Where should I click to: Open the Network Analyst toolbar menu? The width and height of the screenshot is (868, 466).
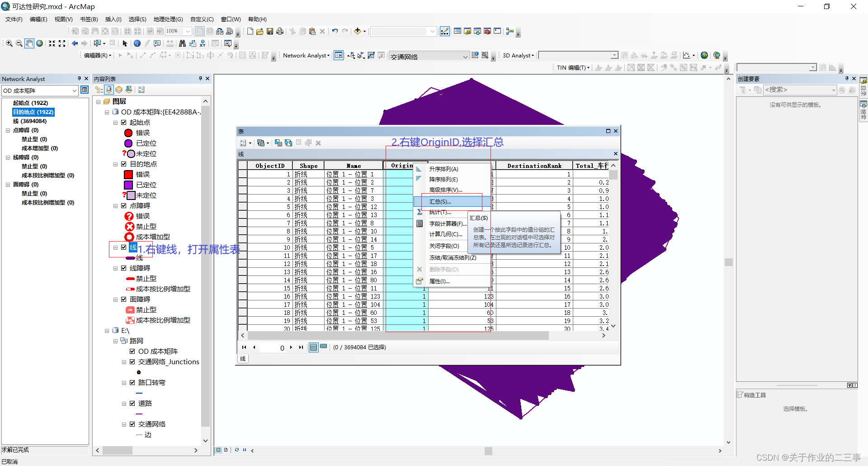[306, 56]
